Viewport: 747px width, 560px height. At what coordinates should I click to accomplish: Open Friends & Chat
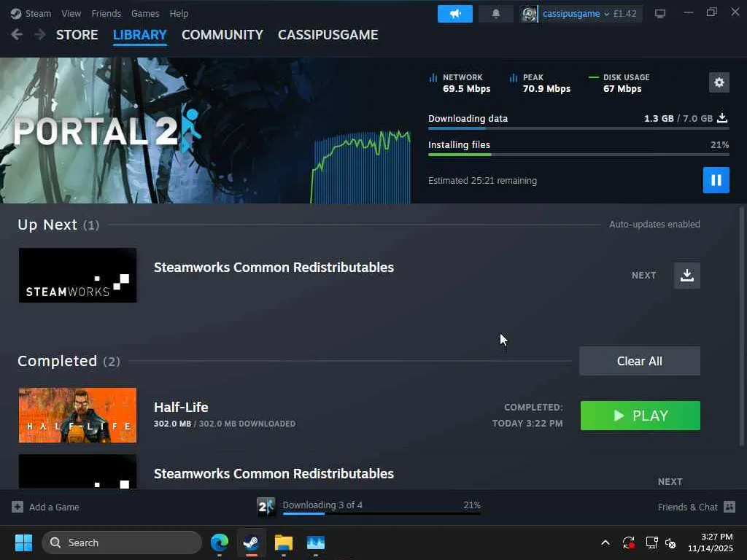click(x=687, y=507)
